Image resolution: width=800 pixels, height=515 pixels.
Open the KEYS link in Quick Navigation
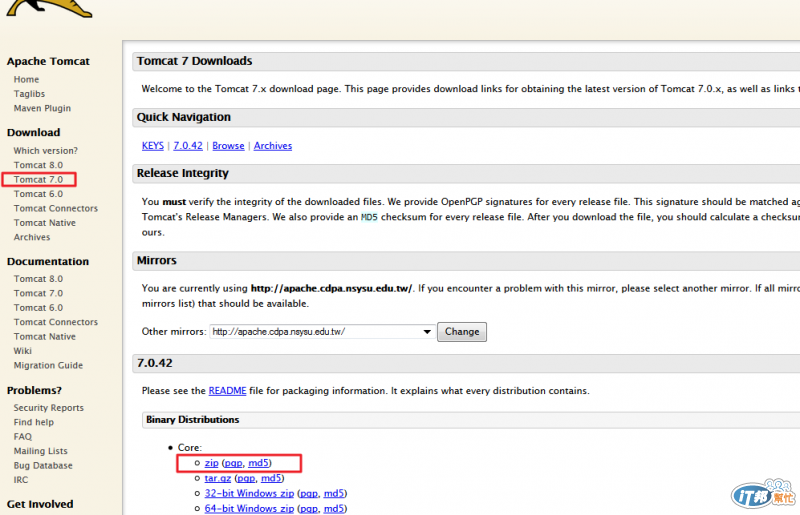click(153, 146)
